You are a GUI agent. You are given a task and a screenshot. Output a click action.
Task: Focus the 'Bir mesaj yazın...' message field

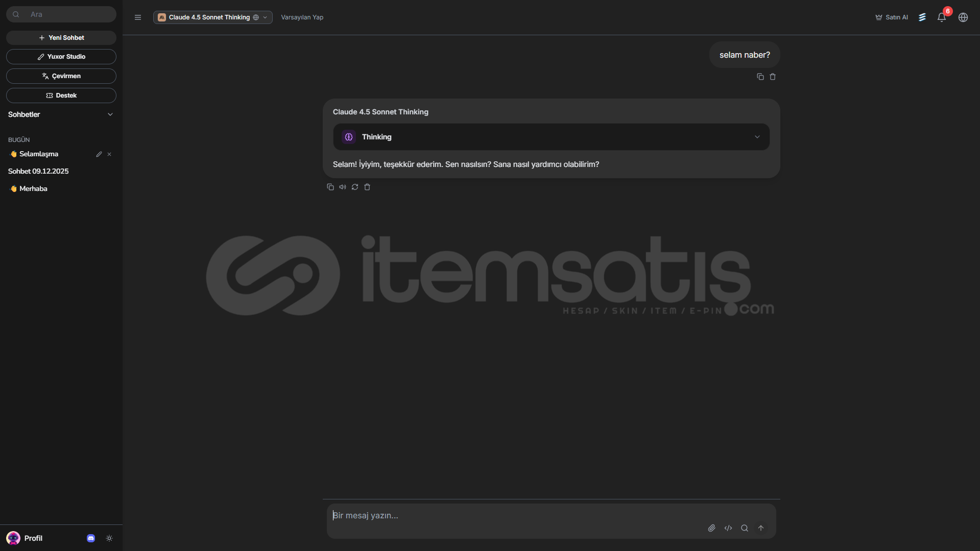coord(511,515)
